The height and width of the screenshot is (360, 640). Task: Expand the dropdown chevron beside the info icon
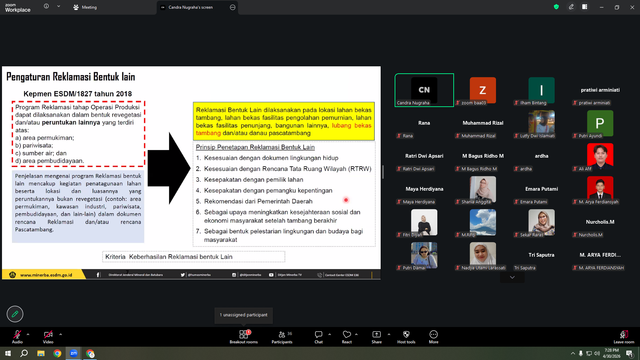(x=58, y=7)
